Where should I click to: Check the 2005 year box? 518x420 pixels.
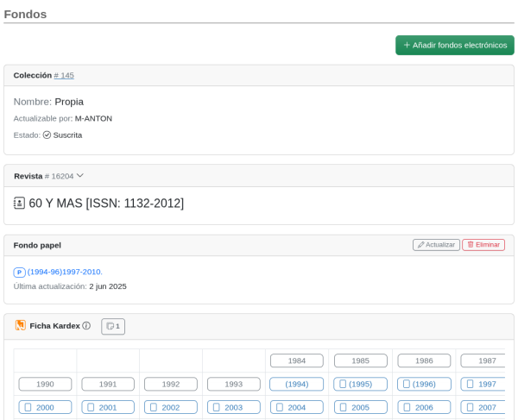tap(343, 407)
